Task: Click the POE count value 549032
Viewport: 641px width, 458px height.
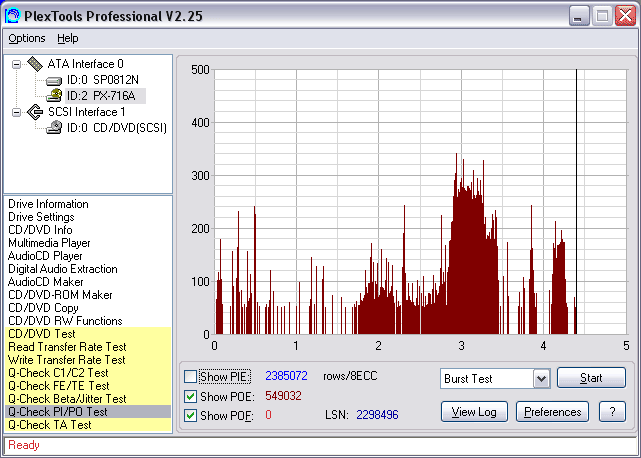Action: pos(283,396)
